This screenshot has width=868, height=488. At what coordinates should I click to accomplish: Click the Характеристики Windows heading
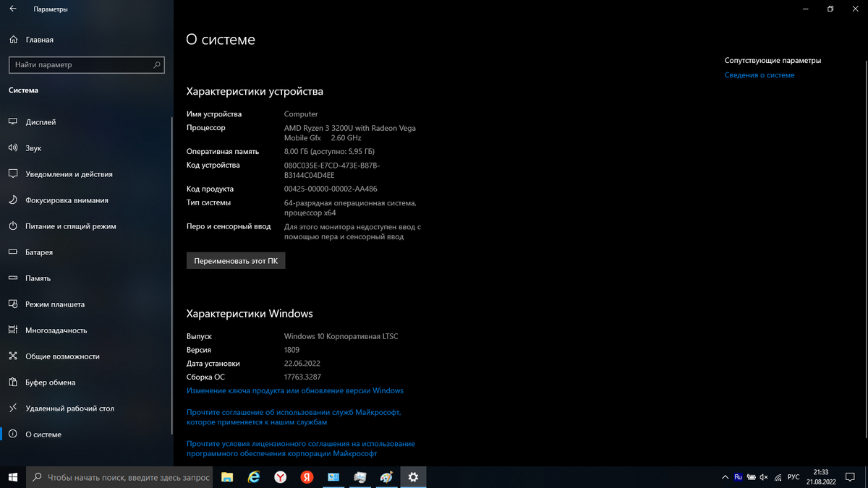(x=250, y=314)
